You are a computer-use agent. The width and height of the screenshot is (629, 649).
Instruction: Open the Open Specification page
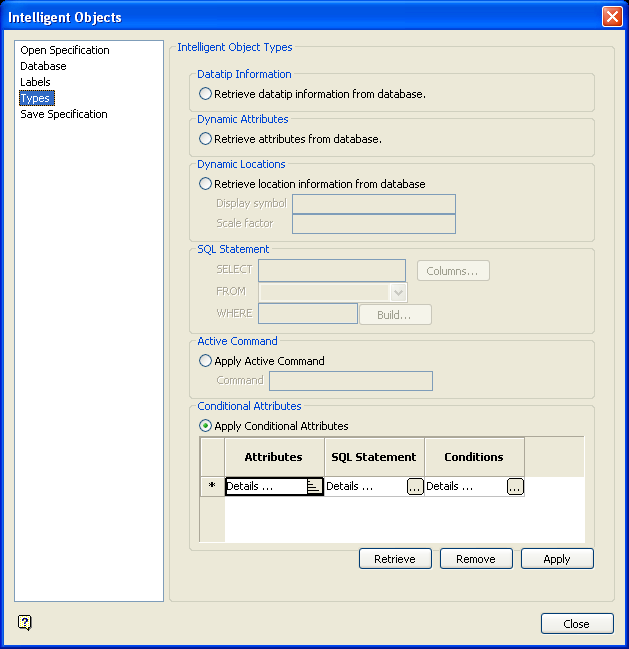coord(65,50)
